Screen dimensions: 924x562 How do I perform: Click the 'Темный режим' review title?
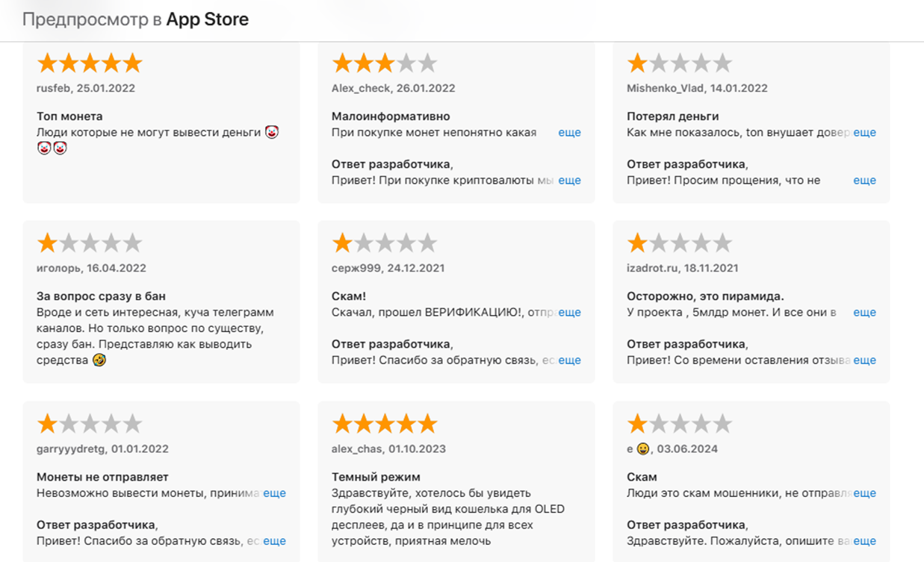[x=376, y=477]
